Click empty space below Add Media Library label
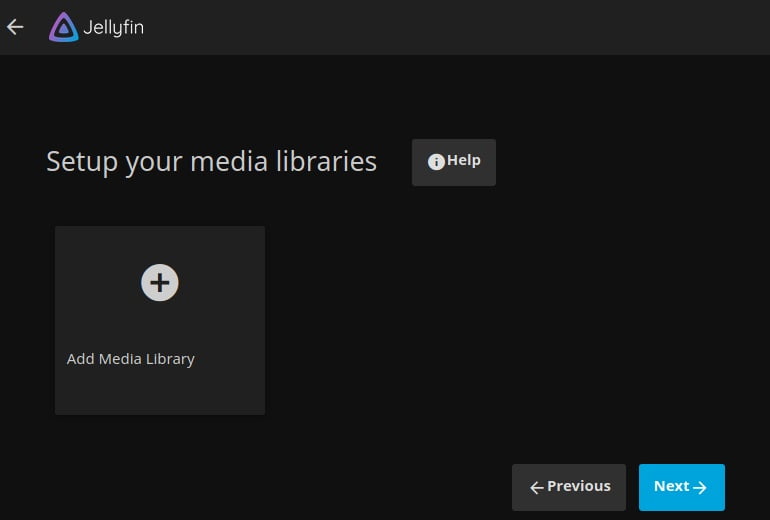The image size is (770, 520). pyautogui.click(x=159, y=393)
